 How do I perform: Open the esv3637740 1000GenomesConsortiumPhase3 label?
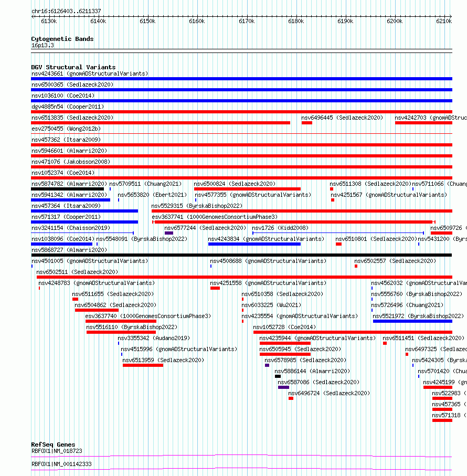[x=148, y=316]
